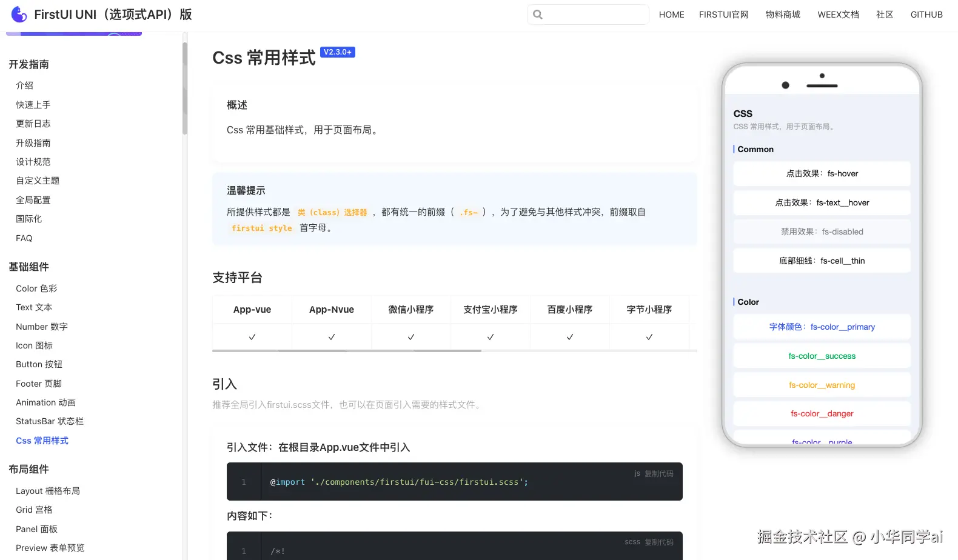Click the FirstUI logo icon

click(19, 14)
